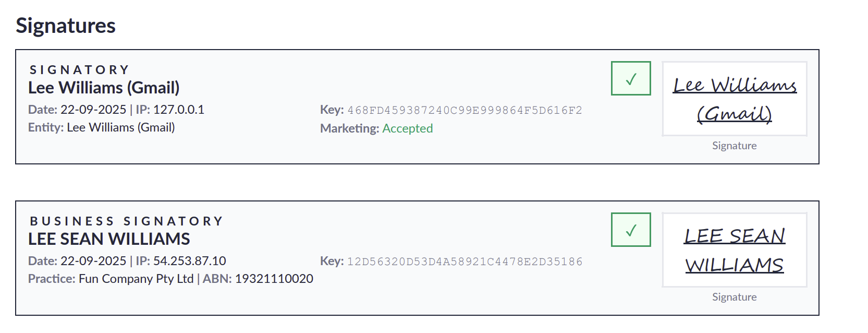This screenshot has width=868, height=333.
Task: Click the Signature caption under the first signature
Action: tap(734, 146)
